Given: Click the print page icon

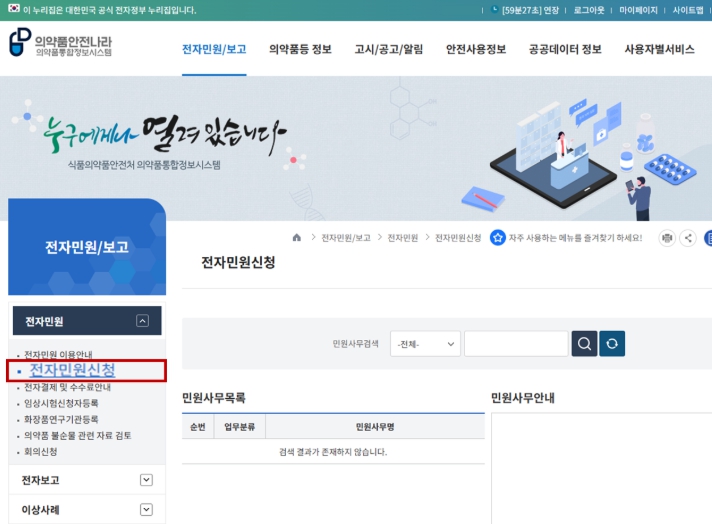Looking at the screenshot, I should tap(666, 238).
